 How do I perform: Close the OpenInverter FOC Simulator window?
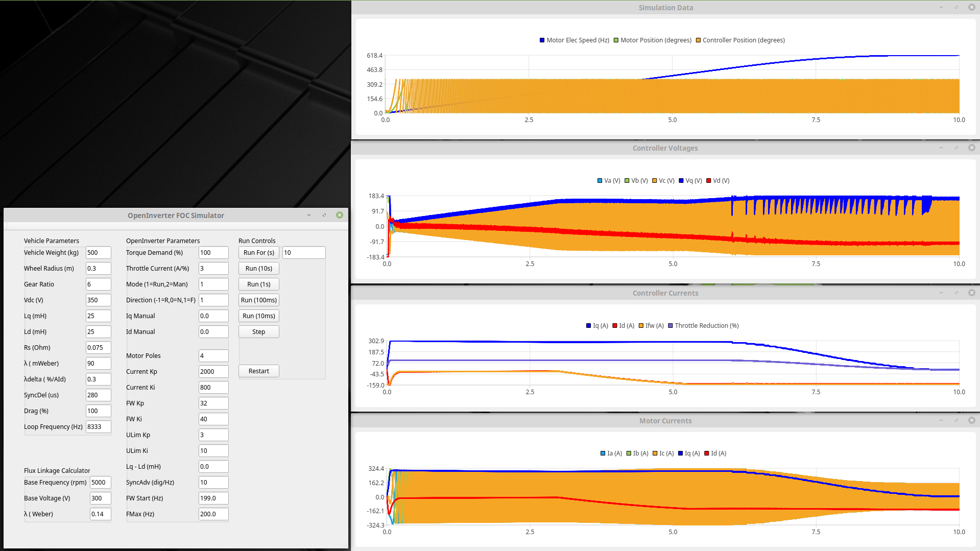tap(340, 215)
